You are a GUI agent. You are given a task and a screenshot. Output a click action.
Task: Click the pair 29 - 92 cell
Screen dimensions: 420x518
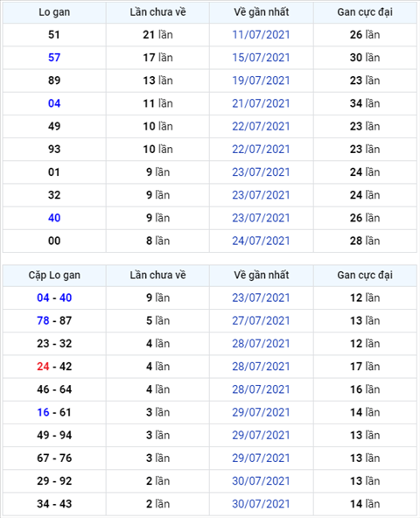point(54,481)
